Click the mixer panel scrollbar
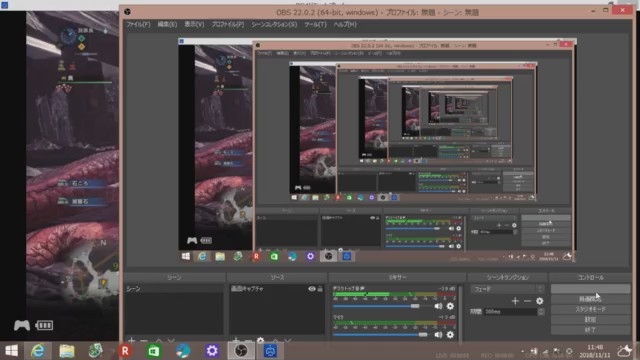Image resolution: width=640 pixels, height=360 pixels. [x=461, y=312]
